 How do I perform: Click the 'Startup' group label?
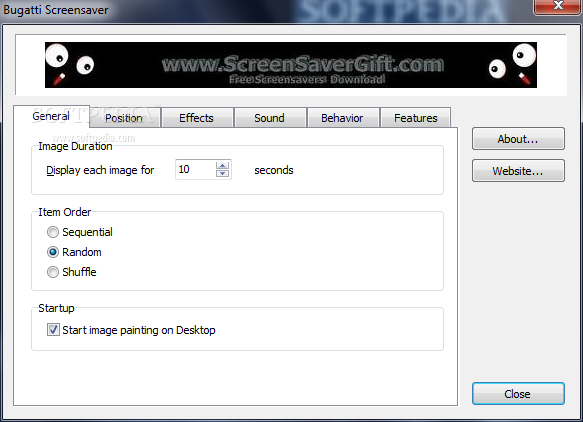point(57,308)
